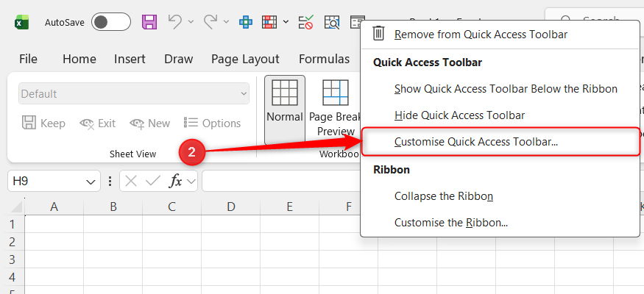The height and width of the screenshot is (294, 644).
Task: Click the Select All corner triangle
Action: point(15,207)
